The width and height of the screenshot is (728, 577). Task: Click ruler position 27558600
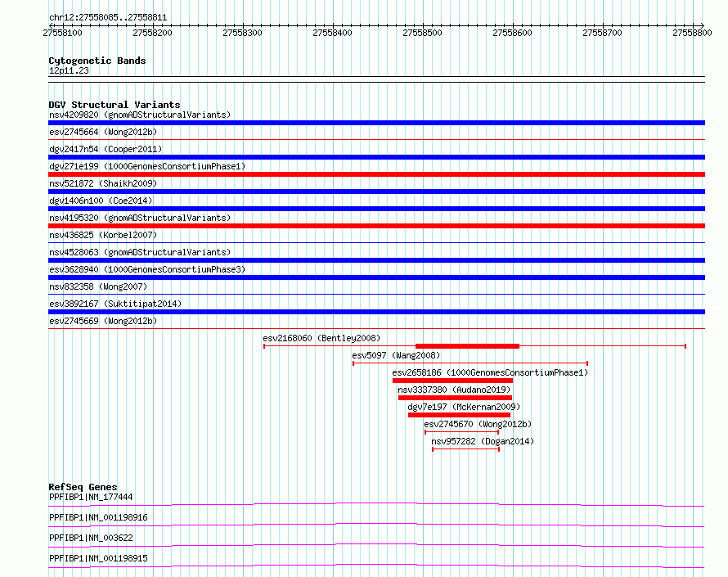513,33
